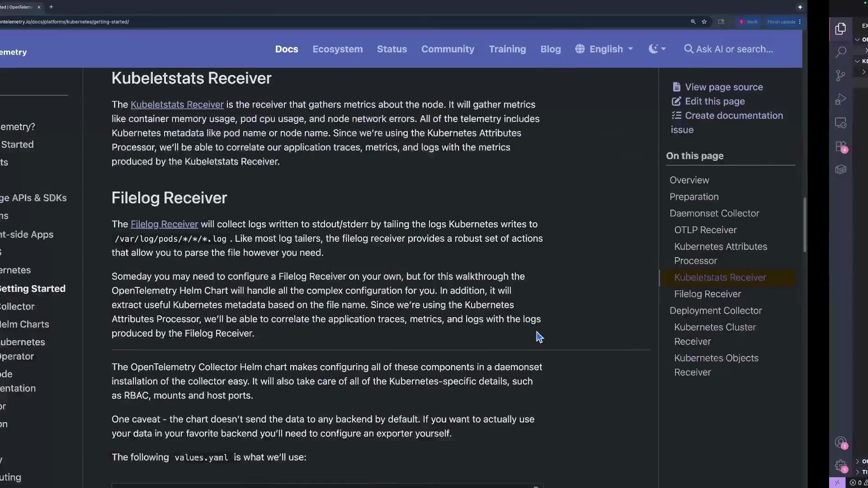
Task: Open the Chrome three-dot menu
Action: click(x=800, y=22)
